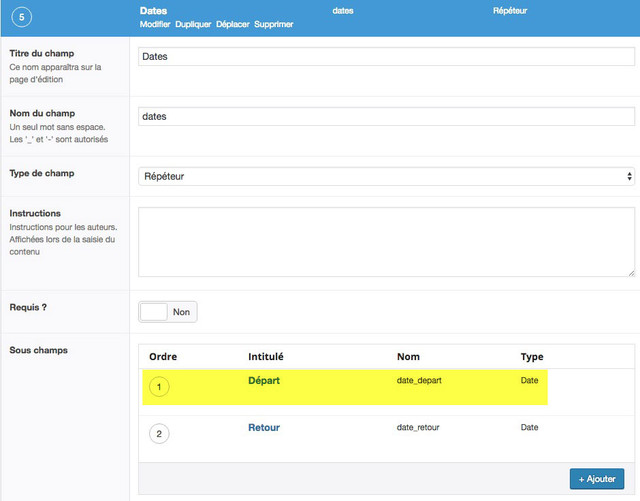The image size is (640, 501).
Task: Click the header Répéteur field type
Action: click(x=510, y=11)
